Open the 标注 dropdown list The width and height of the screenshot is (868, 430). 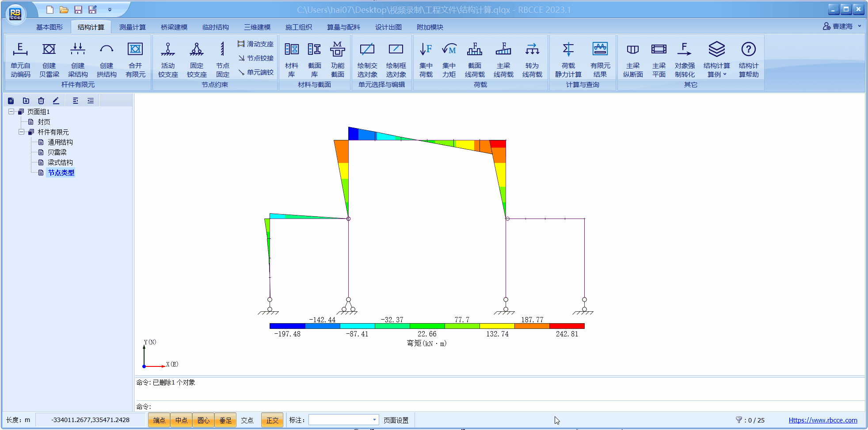374,420
